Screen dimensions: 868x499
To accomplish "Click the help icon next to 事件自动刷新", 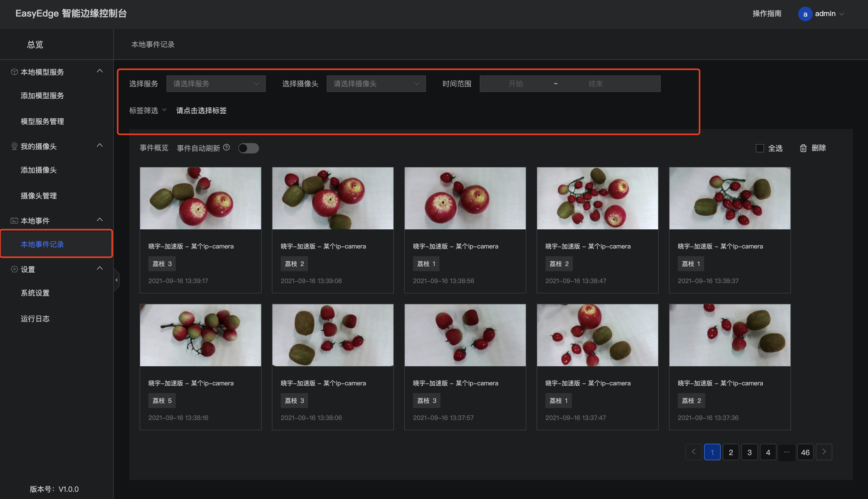I will tap(226, 147).
